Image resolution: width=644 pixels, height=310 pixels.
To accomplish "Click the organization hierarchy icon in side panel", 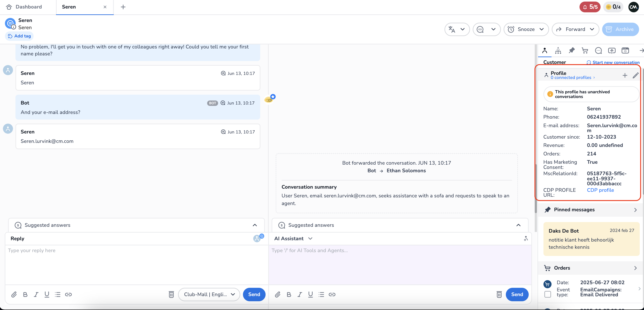I will (558, 50).
